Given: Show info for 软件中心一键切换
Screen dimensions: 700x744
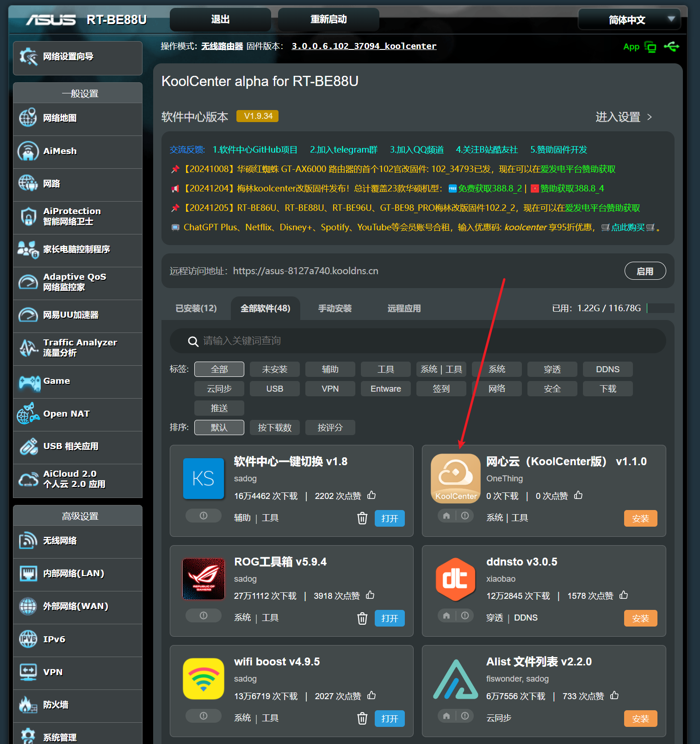Looking at the screenshot, I should click(204, 516).
